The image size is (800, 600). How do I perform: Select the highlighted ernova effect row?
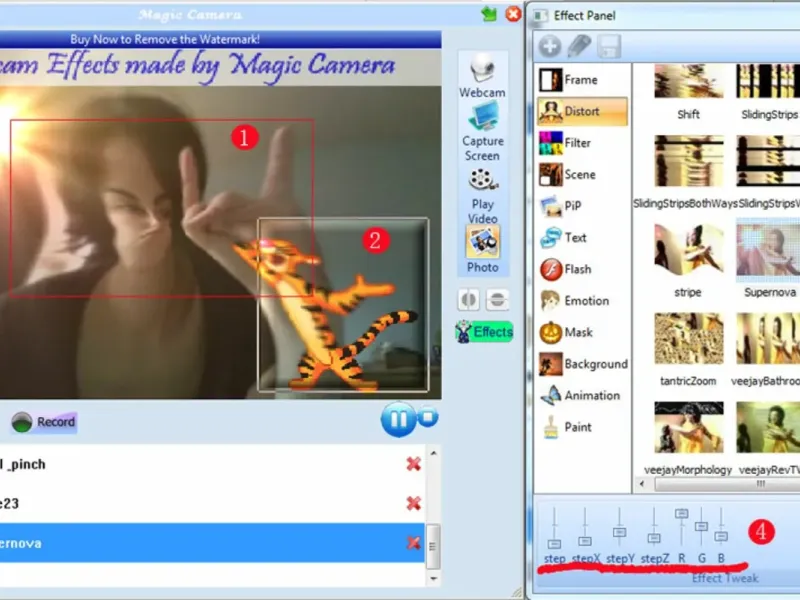click(212, 543)
